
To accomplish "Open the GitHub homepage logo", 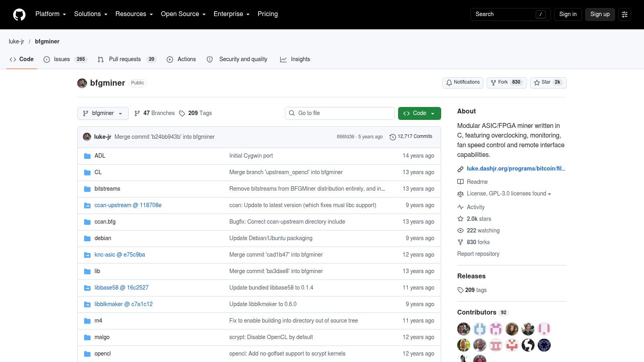I will coord(19,14).
